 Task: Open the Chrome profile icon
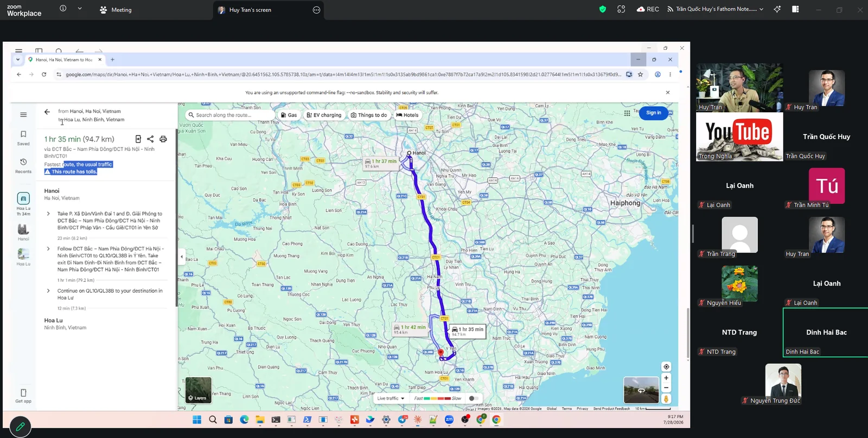[x=658, y=74]
